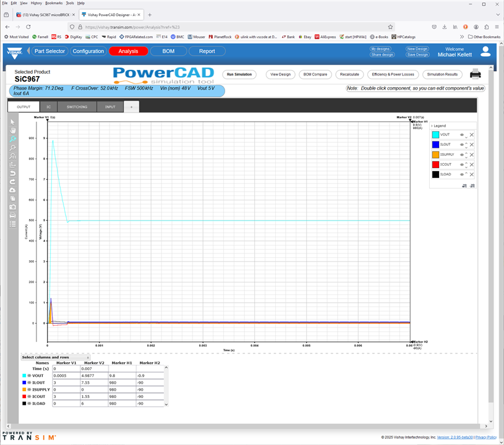Expand browser bookmarks overflow chevron
504x445 pixels.
pyautogui.click(x=462, y=36)
